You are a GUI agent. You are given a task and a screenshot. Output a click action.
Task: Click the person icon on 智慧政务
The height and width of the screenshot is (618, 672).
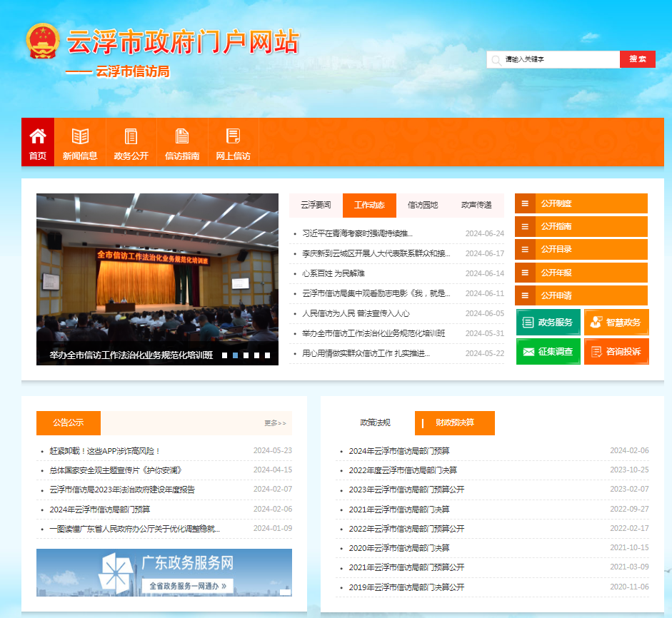(596, 323)
